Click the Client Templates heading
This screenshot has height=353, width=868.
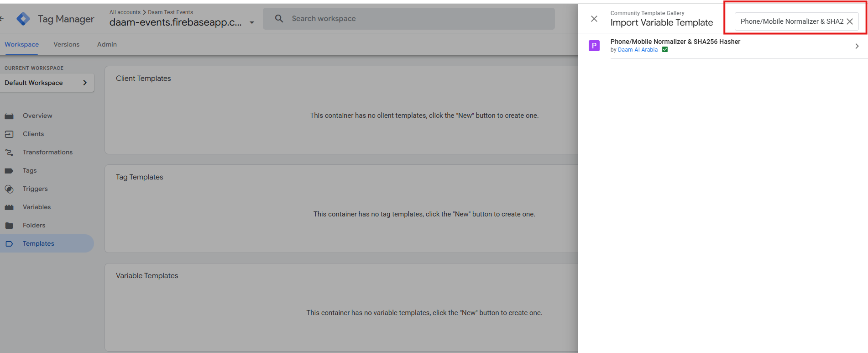pyautogui.click(x=143, y=79)
